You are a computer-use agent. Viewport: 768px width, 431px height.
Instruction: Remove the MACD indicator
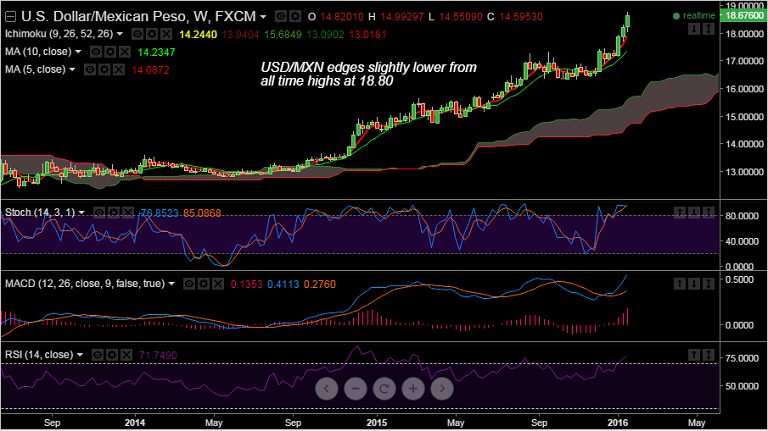[218, 284]
